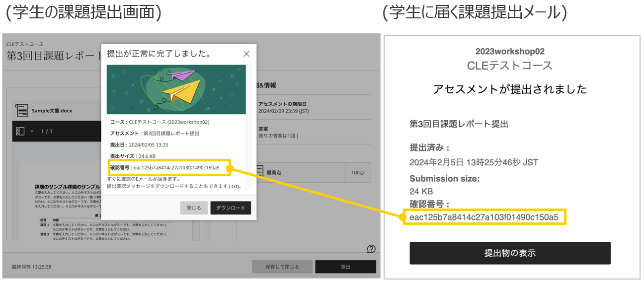This screenshot has height=282, width=644.
Task: Close the submission complete dialog with X
Action: coord(246,54)
